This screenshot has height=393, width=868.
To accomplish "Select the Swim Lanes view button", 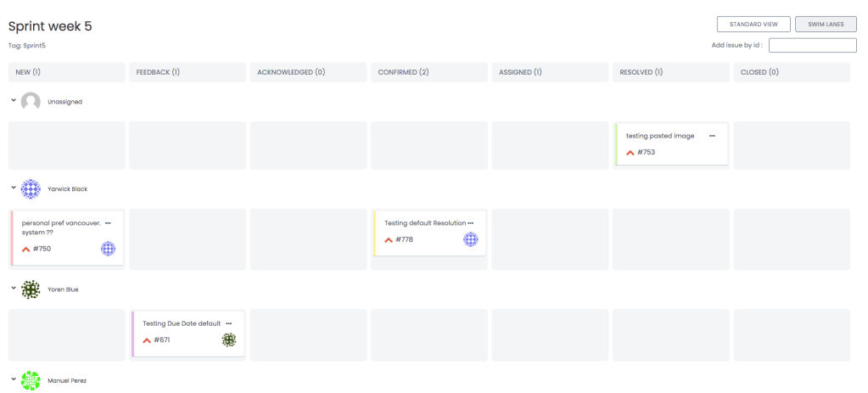I will tap(826, 25).
